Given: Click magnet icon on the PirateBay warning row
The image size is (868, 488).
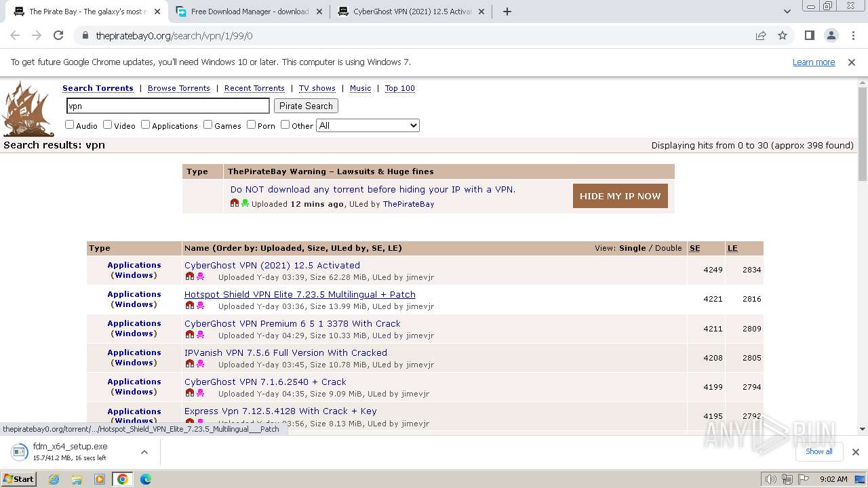Looking at the screenshot, I should point(235,203).
